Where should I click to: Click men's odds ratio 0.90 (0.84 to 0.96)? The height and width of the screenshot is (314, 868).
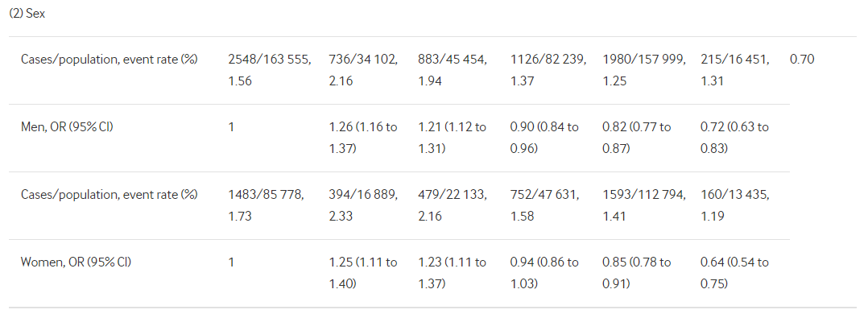[544, 138]
